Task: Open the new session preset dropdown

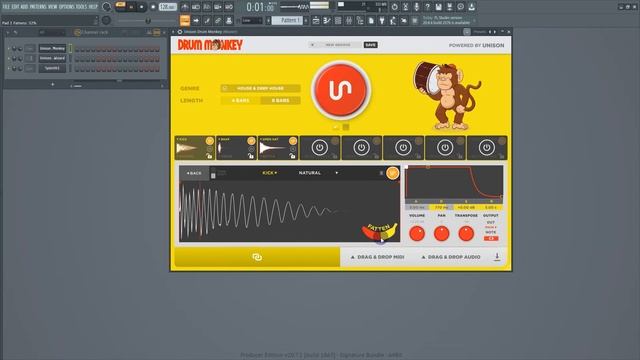Action: click(x=335, y=45)
